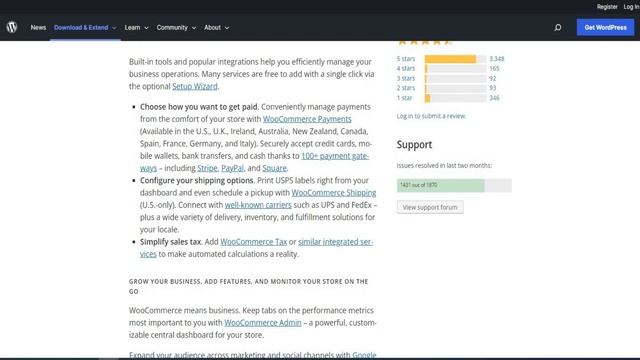Open the WooCommerce Tax link
This screenshot has height=360, width=640.
[x=253, y=241]
